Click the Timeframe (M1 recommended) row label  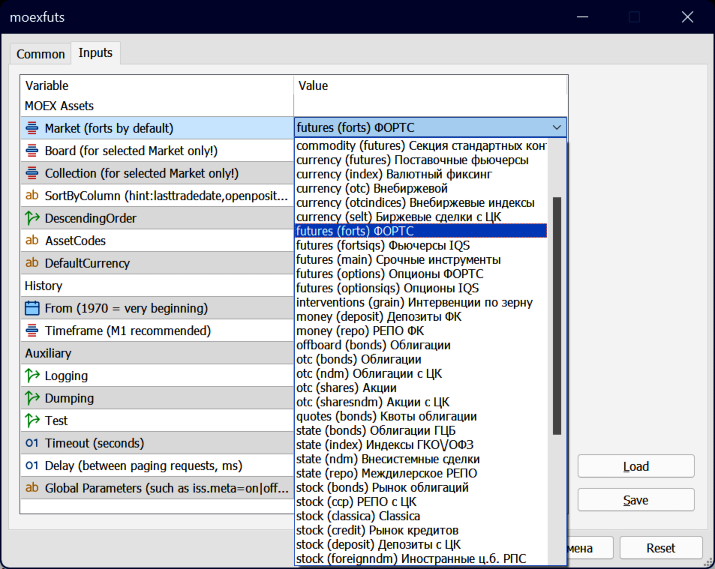pos(128,331)
